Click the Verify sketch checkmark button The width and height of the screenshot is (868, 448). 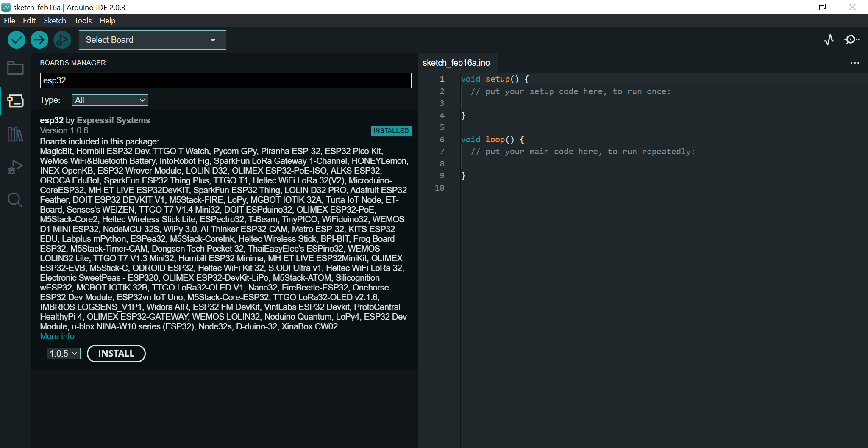coord(17,40)
